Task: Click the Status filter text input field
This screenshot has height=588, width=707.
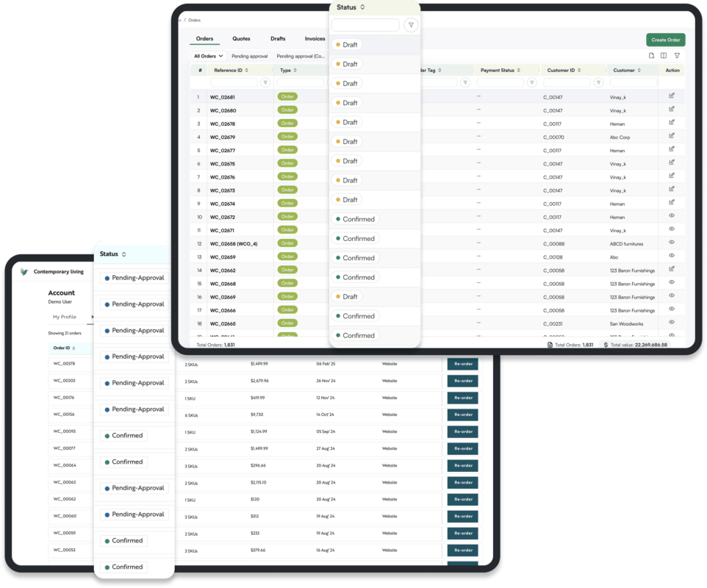Action: pyautogui.click(x=365, y=25)
